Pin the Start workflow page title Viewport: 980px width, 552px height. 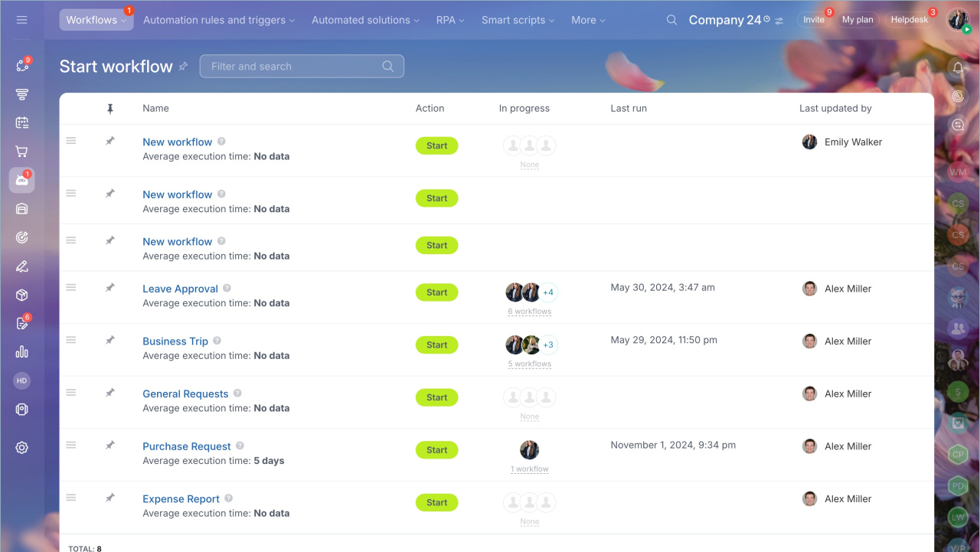click(183, 67)
